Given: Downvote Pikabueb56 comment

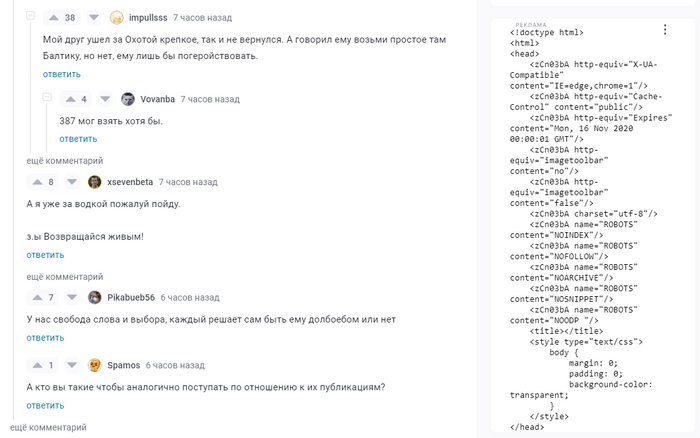Looking at the screenshot, I should 72,297.
